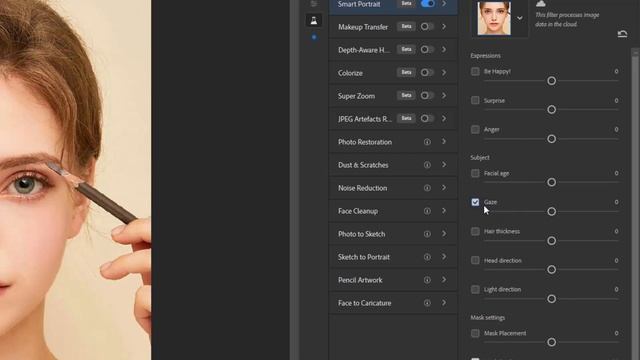This screenshot has height=360, width=640.
Task: Click the Gaze slider handle
Action: click(551, 211)
